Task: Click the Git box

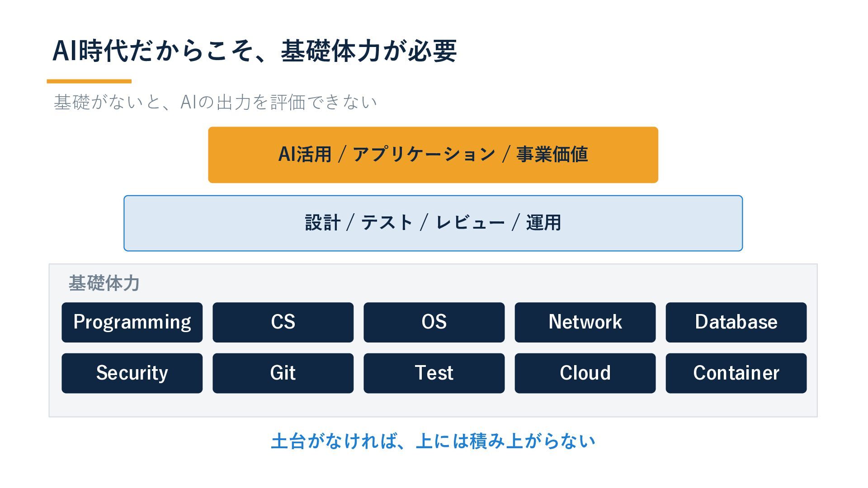Action: pos(283,373)
